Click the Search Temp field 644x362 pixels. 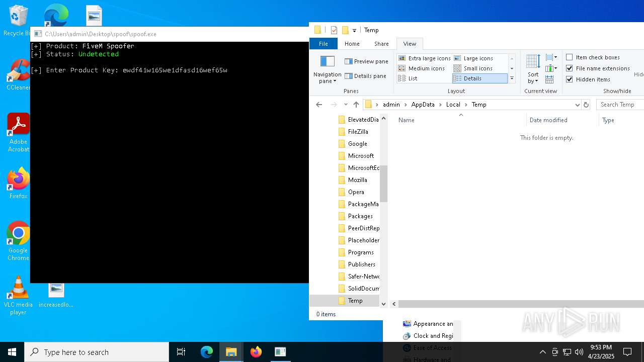click(x=620, y=105)
